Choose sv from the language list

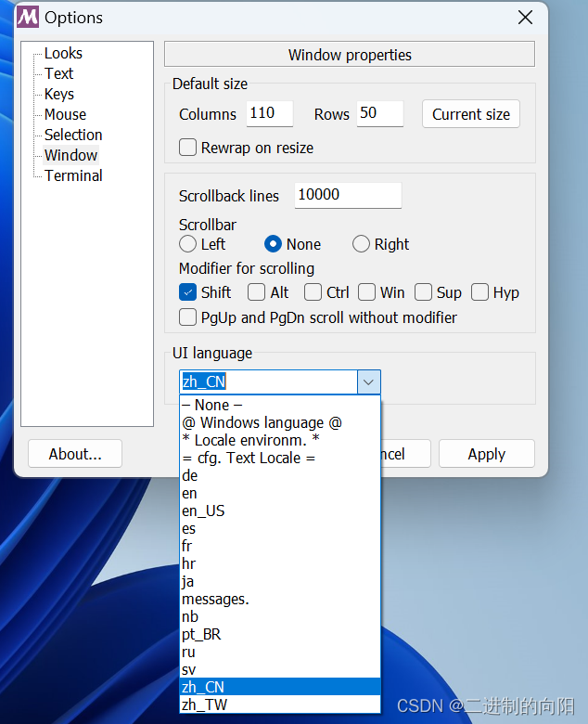tap(280, 669)
